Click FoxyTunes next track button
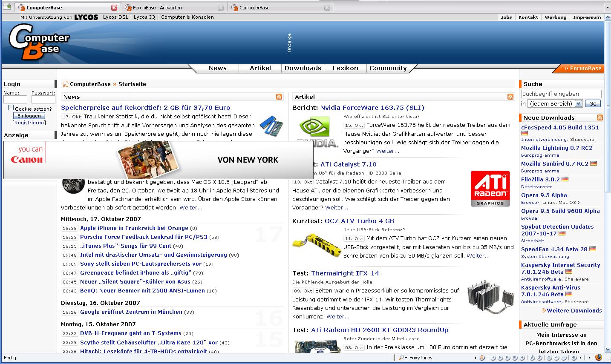Viewport: 611px width, 364px height. (522, 358)
